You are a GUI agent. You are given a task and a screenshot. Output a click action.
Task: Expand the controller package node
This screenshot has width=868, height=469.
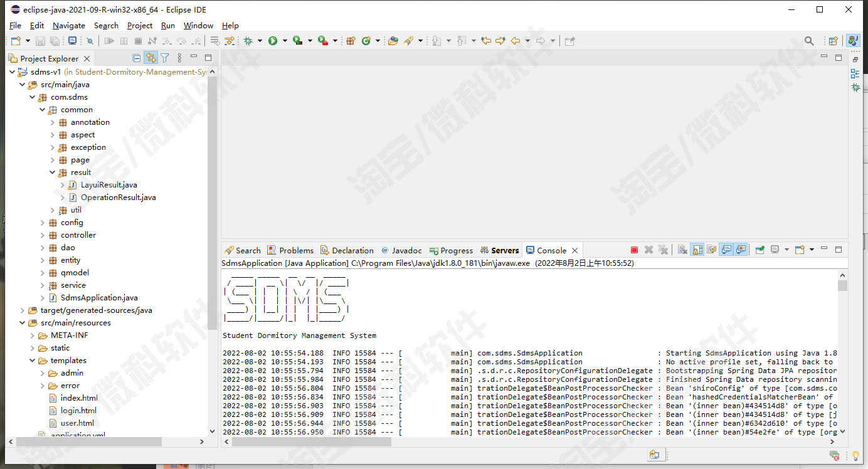[43, 235]
